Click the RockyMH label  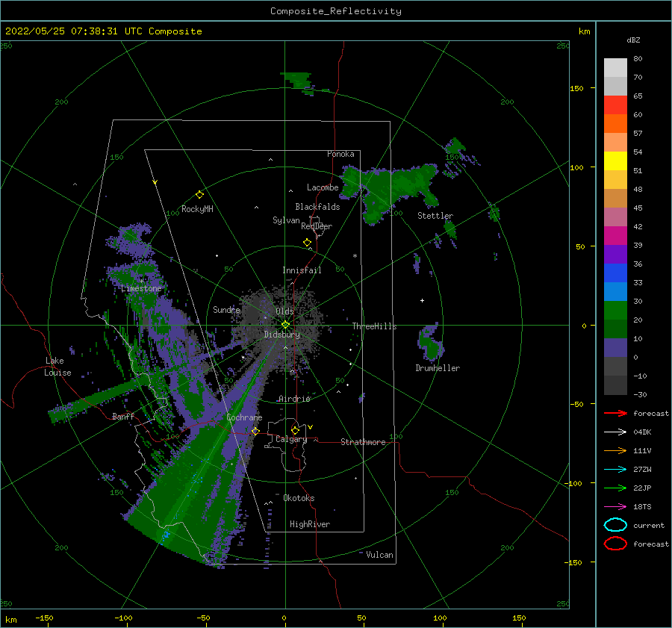(x=197, y=209)
